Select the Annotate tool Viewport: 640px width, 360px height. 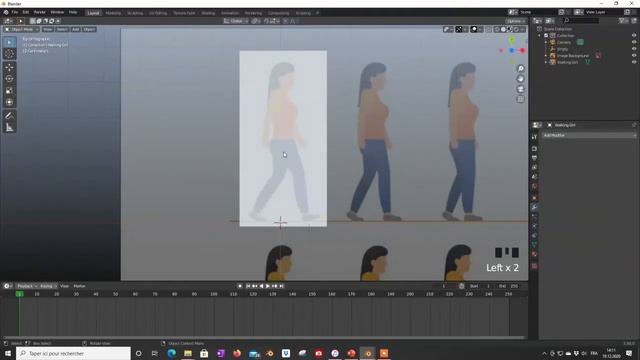click(9, 116)
